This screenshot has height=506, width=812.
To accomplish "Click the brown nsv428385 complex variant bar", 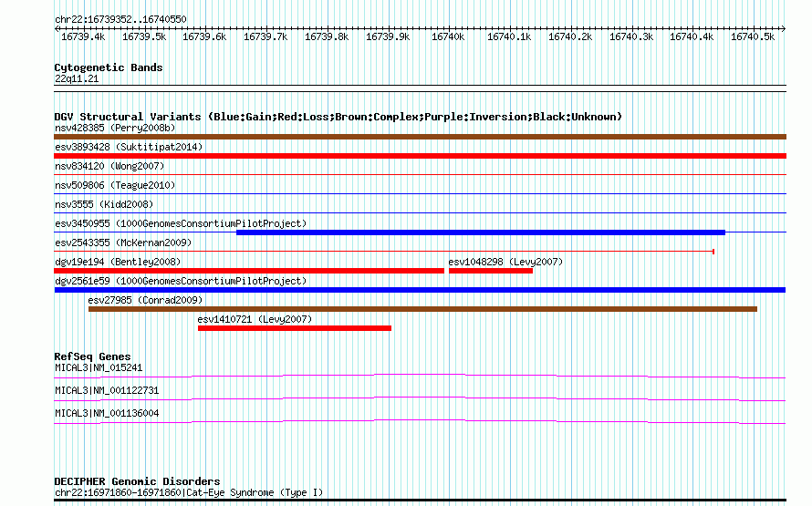I will (420, 137).
